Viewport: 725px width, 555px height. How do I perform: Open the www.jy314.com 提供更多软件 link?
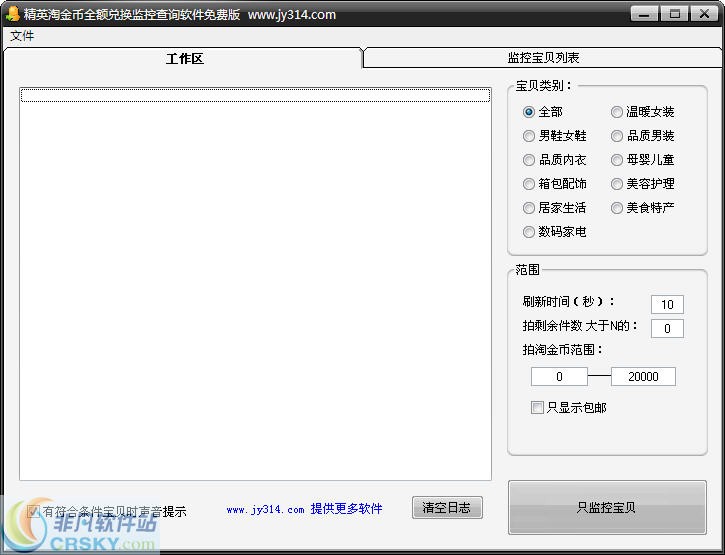point(304,509)
